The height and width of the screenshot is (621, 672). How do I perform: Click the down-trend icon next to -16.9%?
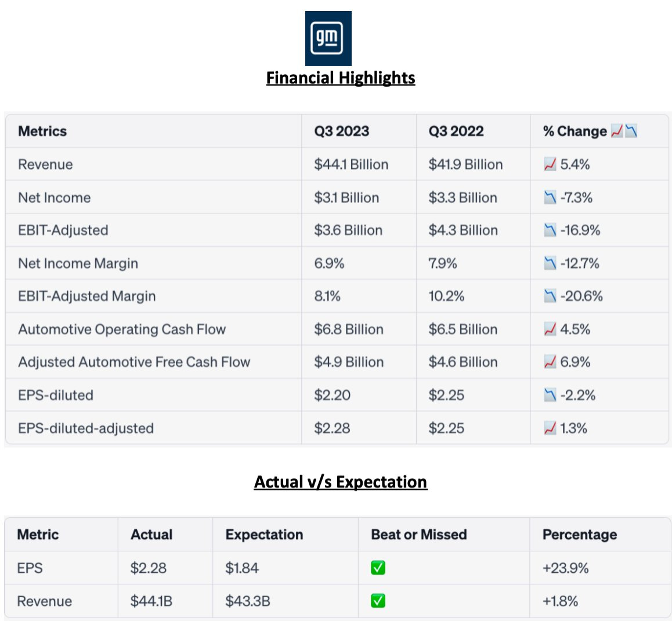tap(550, 230)
